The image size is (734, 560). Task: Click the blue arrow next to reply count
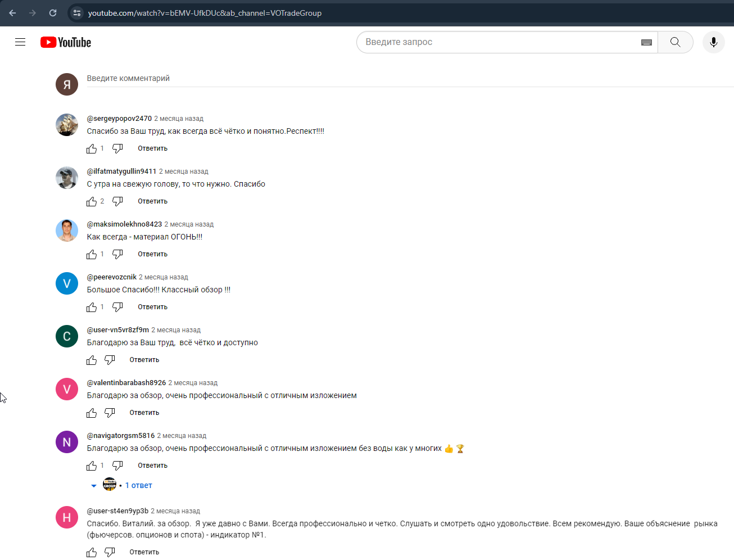tap(94, 486)
